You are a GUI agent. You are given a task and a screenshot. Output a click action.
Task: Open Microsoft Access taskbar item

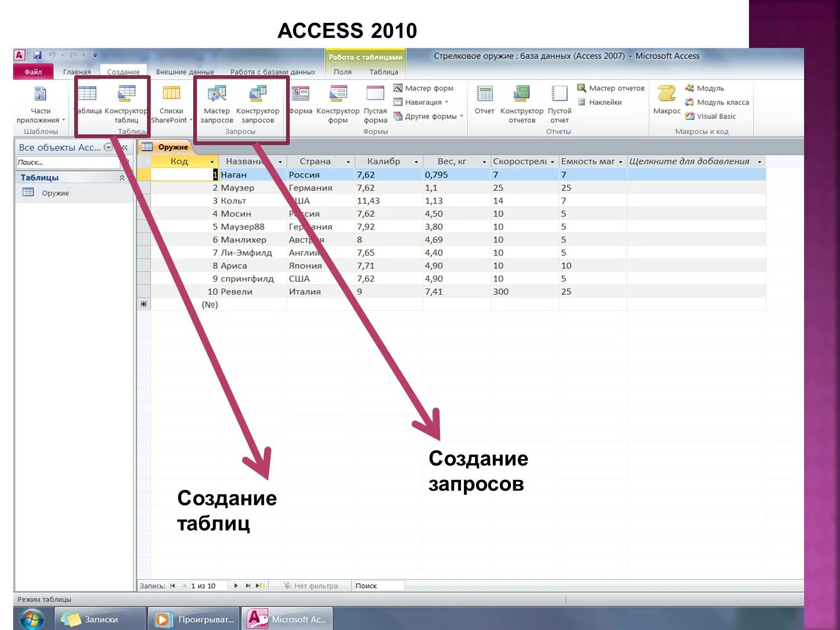pos(287,619)
